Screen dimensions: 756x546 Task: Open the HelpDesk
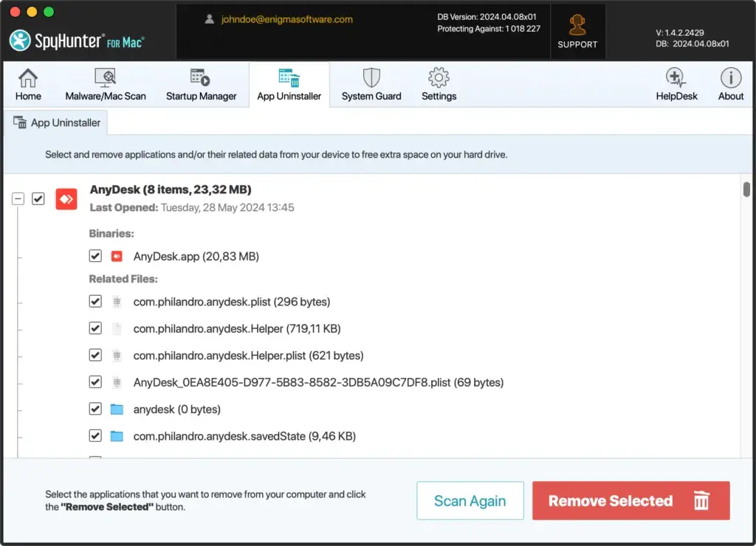[676, 83]
